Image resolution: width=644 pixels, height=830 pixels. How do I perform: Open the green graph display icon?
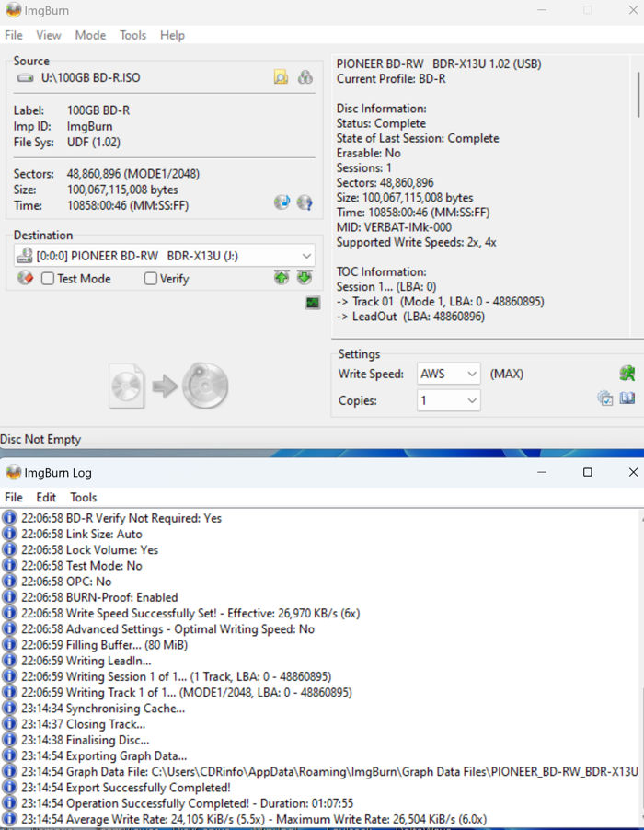click(313, 303)
